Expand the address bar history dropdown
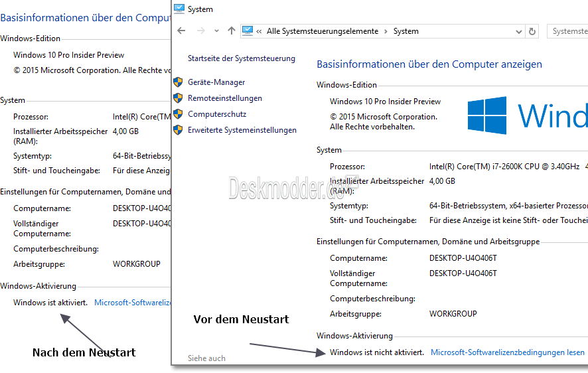588x373 pixels. coord(518,31)
